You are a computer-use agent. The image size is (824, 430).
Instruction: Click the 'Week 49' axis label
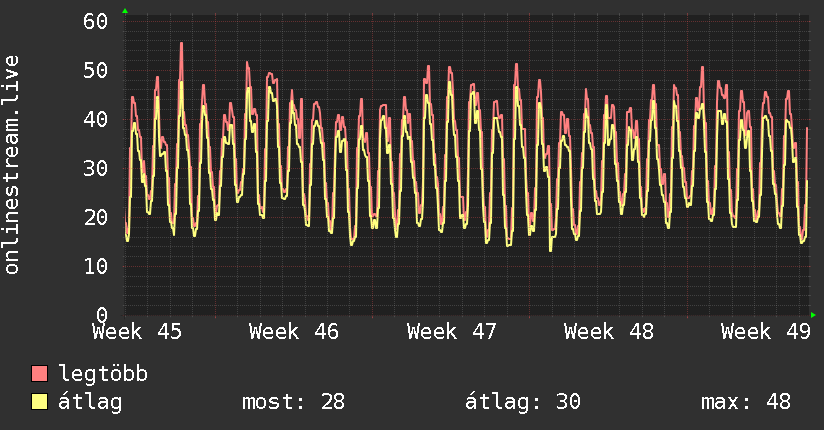click(766, 332)
